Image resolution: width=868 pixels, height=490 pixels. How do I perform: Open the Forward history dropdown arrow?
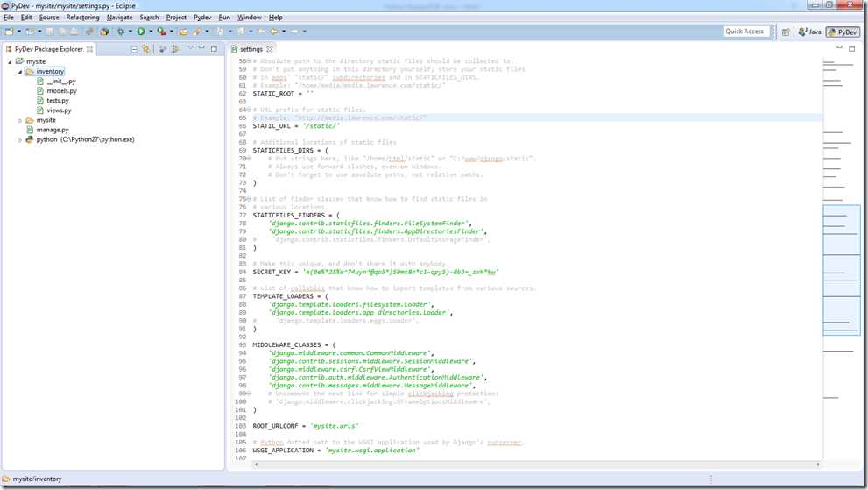point(305,32)
